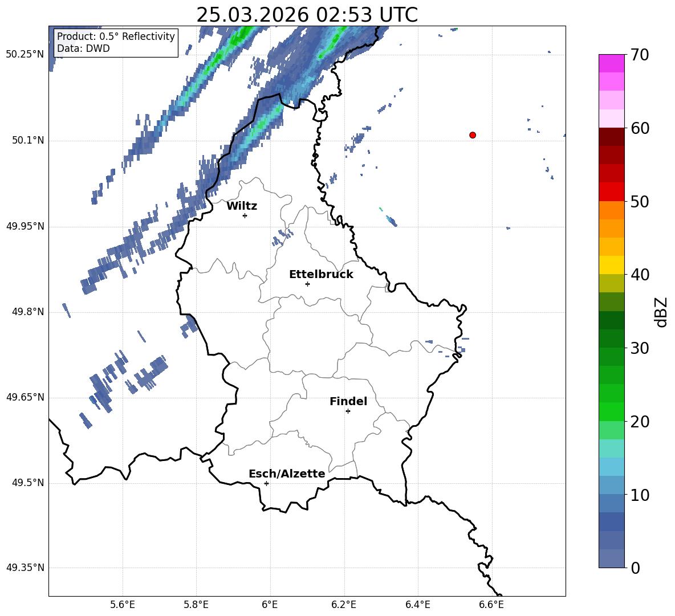Image resolution: width=675 pixels, height=616 pixels.
Task: Click the yellow colorbar segment at 40
Action: coord(611,265)
